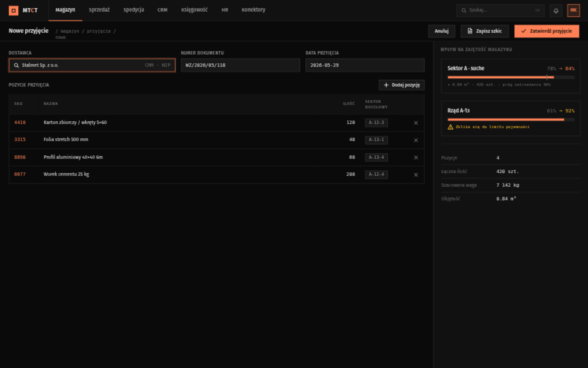Click the 7 142 kg weight value
Image resolution: width=588 pixels, height=368 pixels.
[508, 185]
